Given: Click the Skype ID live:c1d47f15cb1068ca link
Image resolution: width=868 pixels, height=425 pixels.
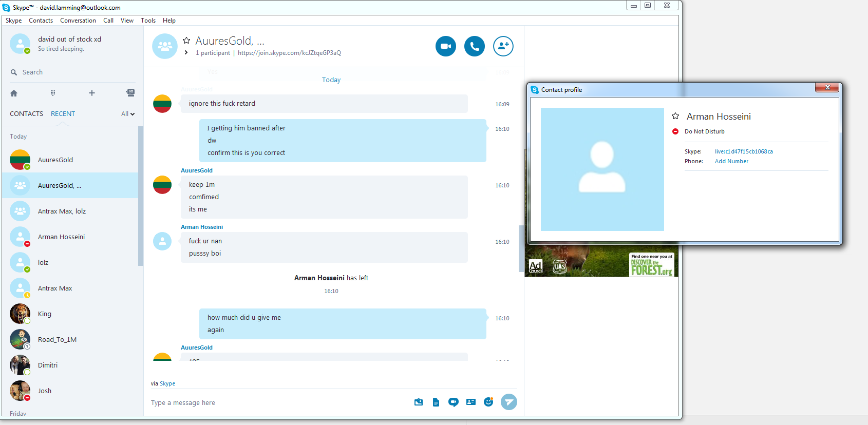Looking at the screenshot, I should pos(744,151).
